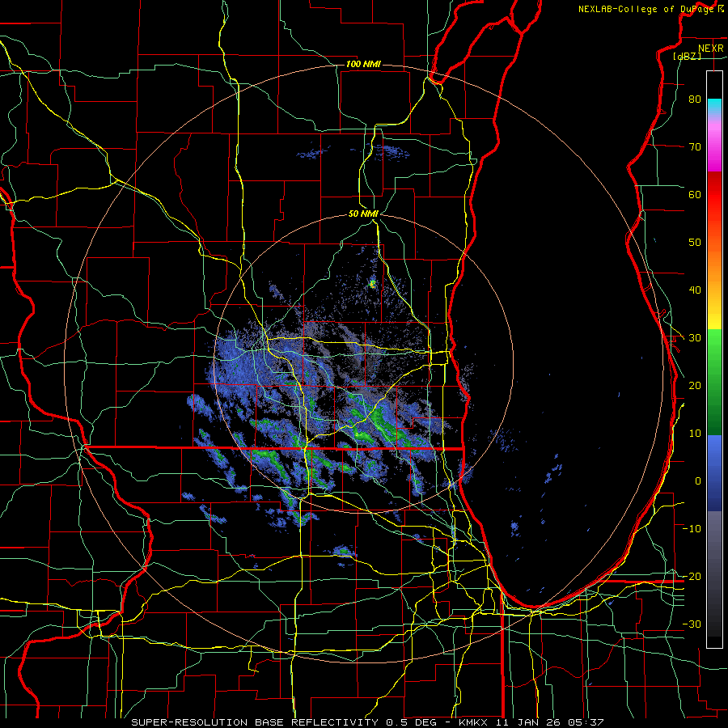Click the "50 NMI" range ring label
728x728 pixels.
363,214
